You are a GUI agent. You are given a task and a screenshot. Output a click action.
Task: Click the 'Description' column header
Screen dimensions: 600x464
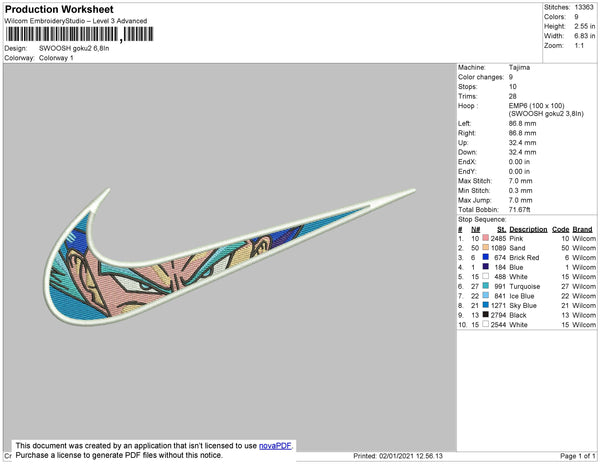click(x=528, y=229)
